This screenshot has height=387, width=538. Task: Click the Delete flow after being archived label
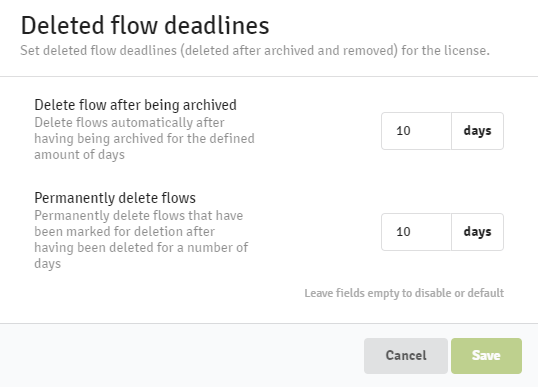point(135,105)
